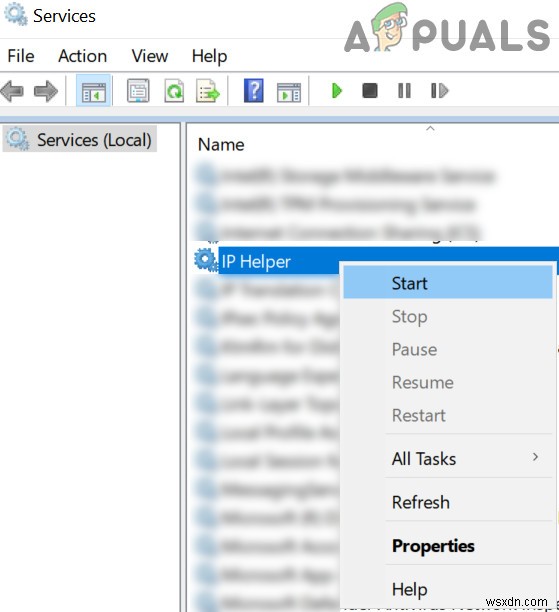This screenshot has height=612, width=559.
Task: Open the Properties toolbar icon
Action: click(138, 91)
